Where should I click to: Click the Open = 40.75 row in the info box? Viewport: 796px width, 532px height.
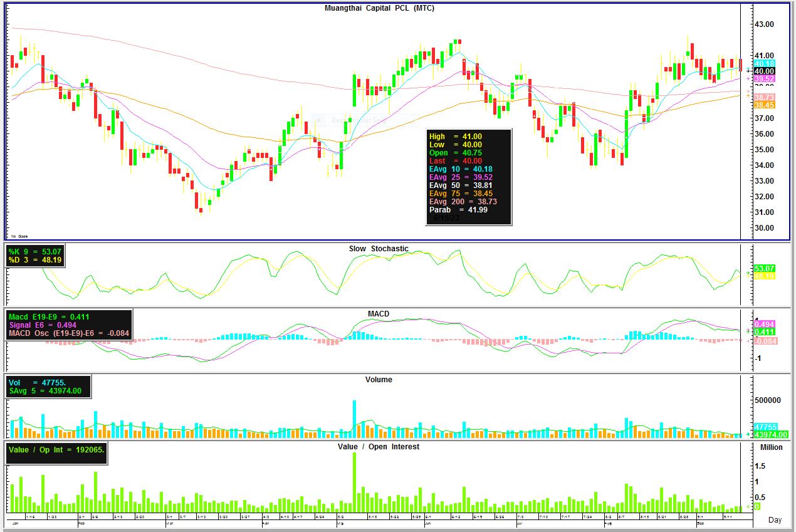pyautogui.click(x=455, y=153)
